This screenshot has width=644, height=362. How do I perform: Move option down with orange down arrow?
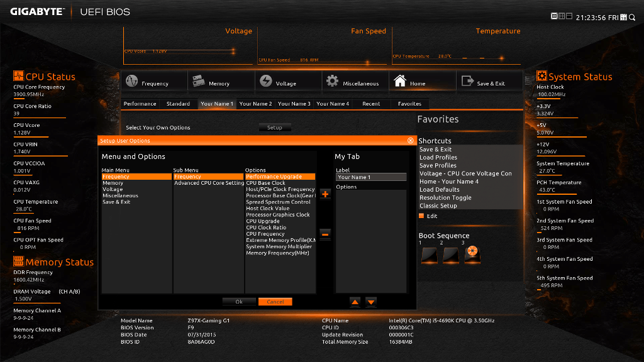point(371,302)
